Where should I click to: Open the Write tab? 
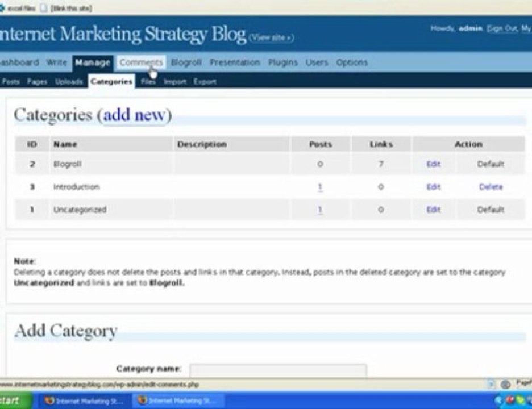point(57,62)
